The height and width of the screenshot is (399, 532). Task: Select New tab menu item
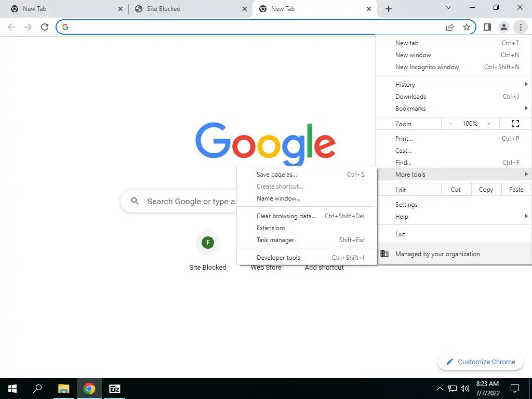point(454,43)
